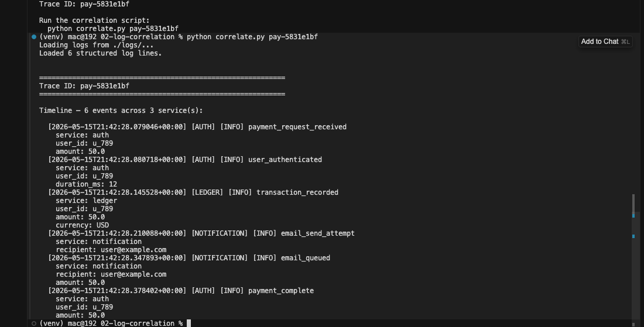Click the terminal scrollbar thumb
Screen dimensions: 644x327
[x=633, y=205]
